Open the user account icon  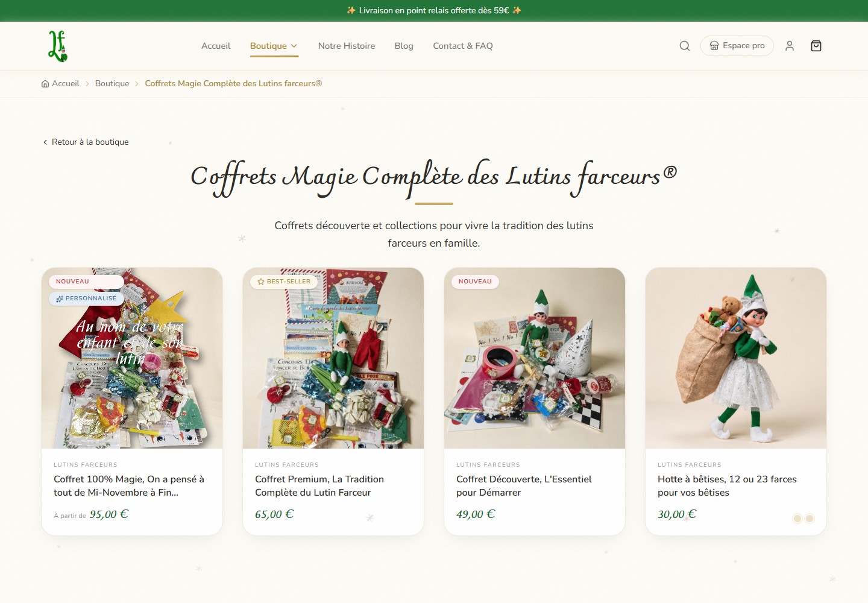(x=790, y=46)
